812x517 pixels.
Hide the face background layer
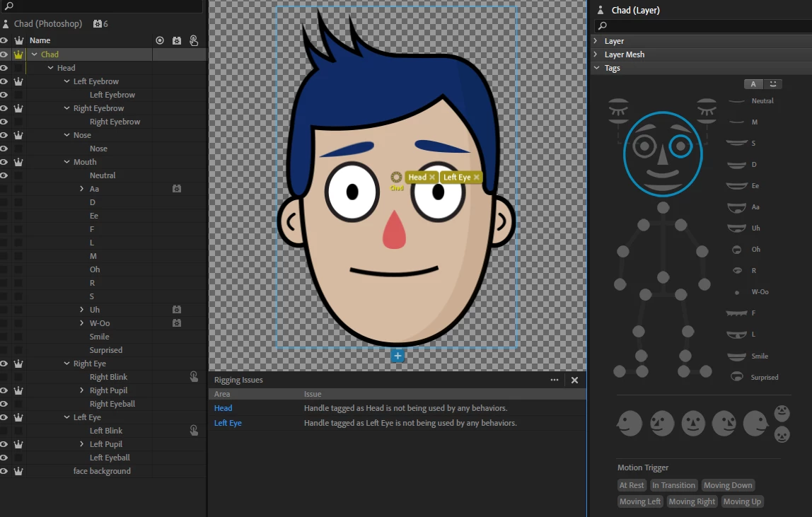coord(4,471)
